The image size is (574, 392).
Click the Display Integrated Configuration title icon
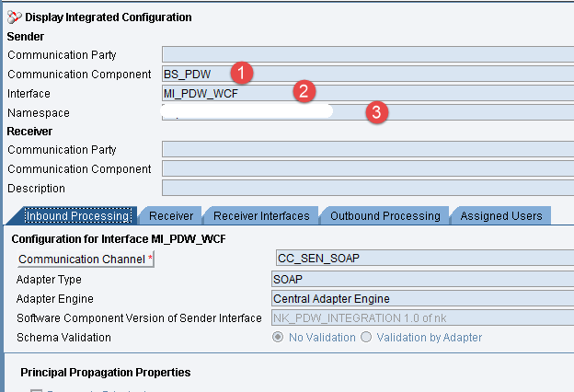coord(14,17)
